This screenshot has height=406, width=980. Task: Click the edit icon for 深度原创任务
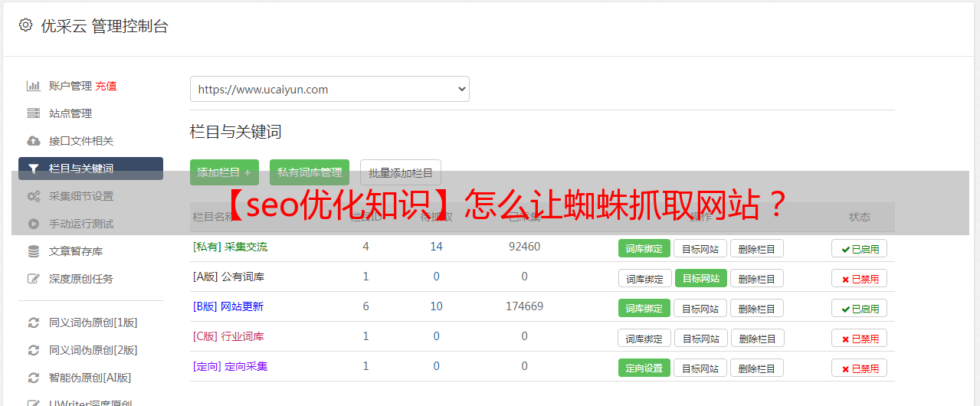33,279
